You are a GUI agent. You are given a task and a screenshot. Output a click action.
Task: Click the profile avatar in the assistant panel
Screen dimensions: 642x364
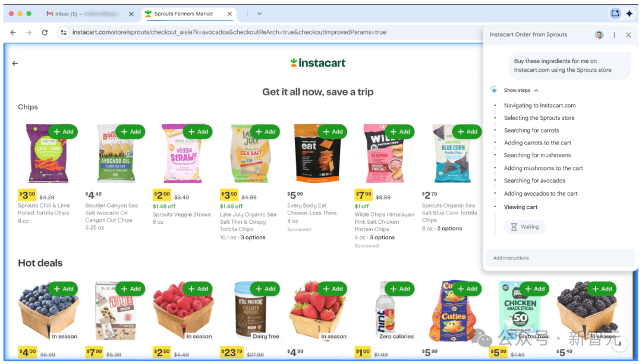599,35
